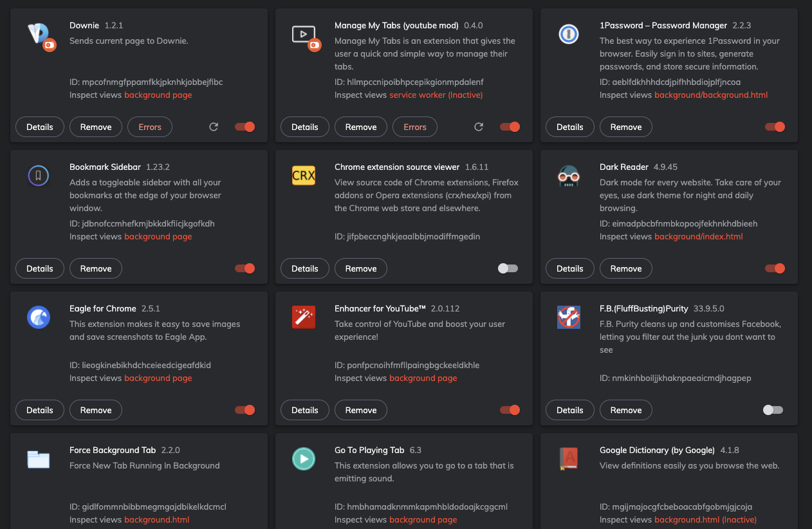812x529 pixels.
Task: Open Details for Eagle for Chrome
Action: click(x=40, y=410)
